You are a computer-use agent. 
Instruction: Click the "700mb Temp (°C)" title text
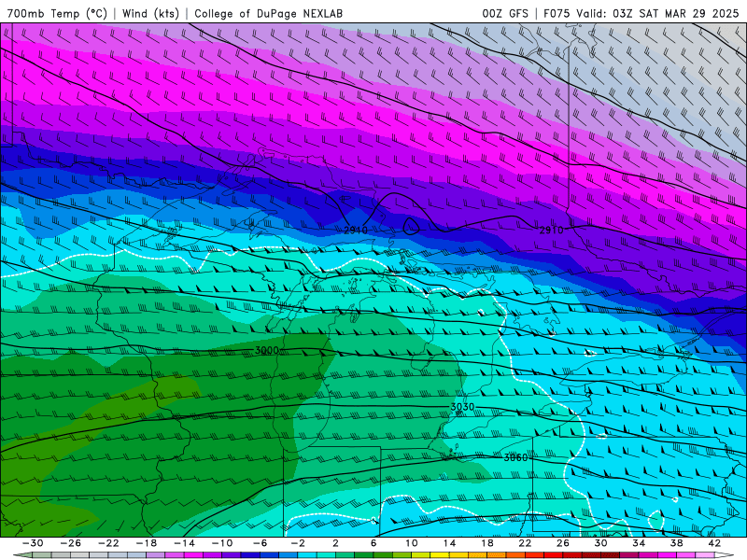click(x=57, y=13)
